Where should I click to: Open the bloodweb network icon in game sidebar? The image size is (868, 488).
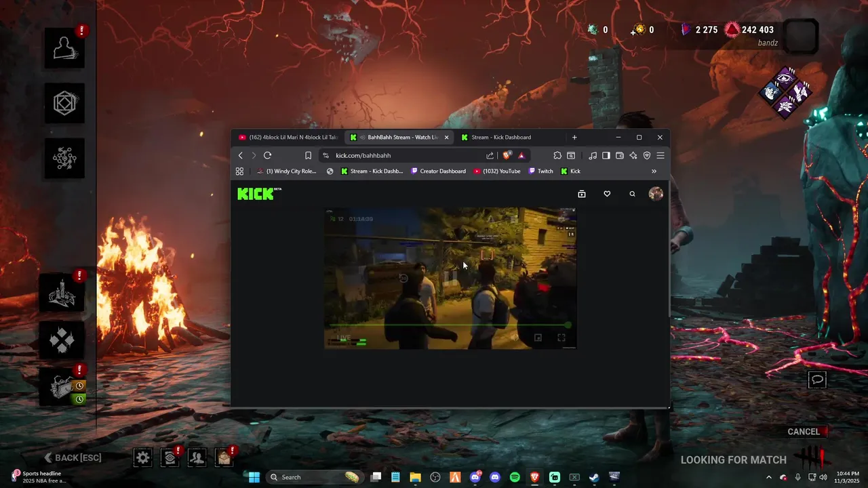[x=65, y=158]
